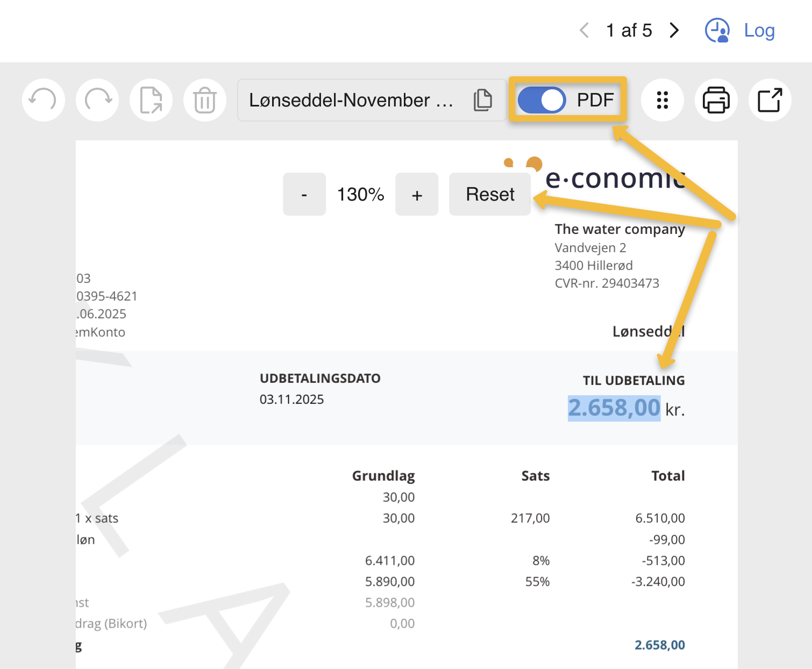
Task: Click the highlighted 2.658,00 payout amount
Action: [x=614, y=408]
